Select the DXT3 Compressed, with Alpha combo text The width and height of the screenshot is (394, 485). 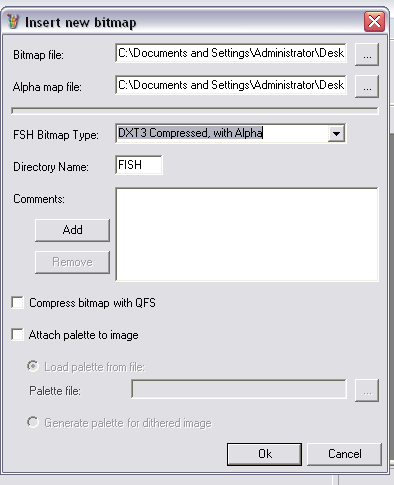[x=190, y=133]
